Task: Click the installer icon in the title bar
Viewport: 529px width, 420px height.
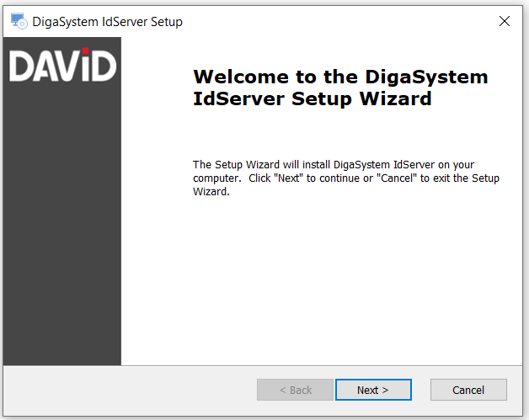Action: click(19, 22)
